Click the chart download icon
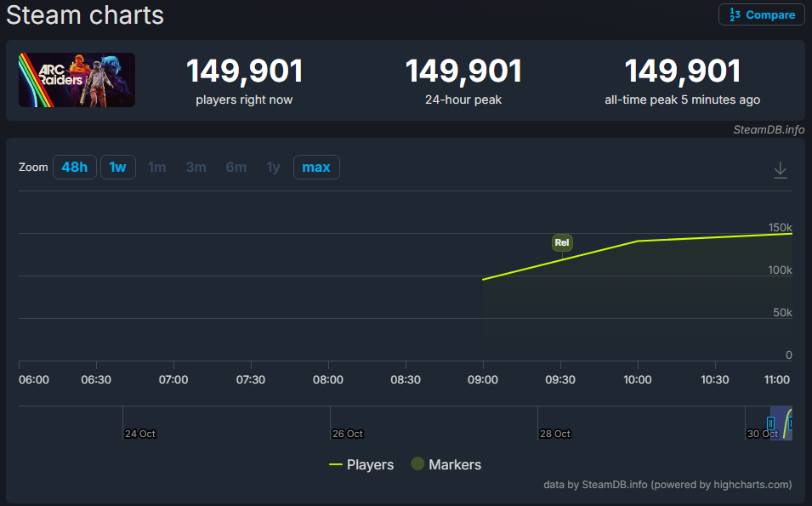812x506 pixels. (780, 170)
